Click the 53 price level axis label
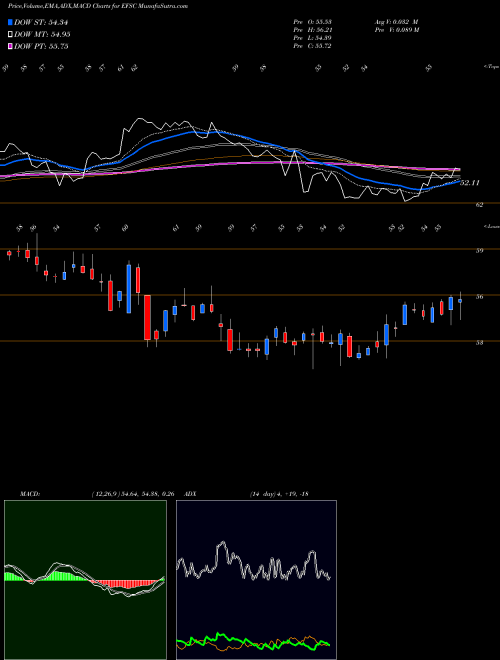This screenshot has width=500, height=660. click(480, 342)
